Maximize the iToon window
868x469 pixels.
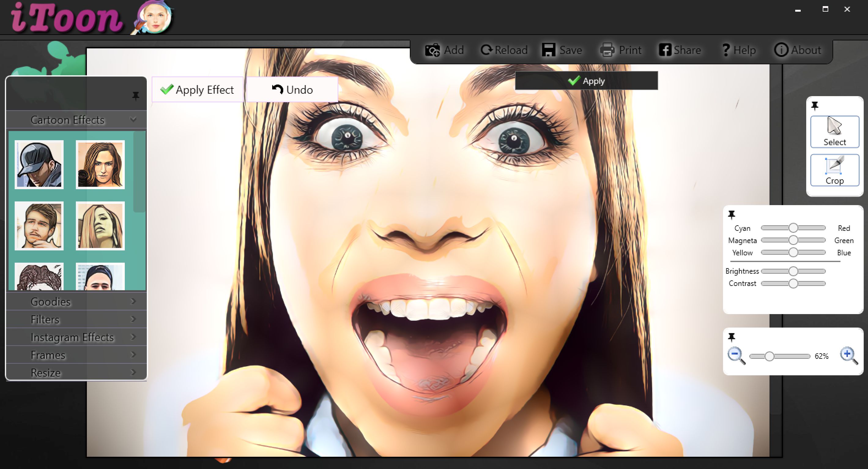point(825,9)
